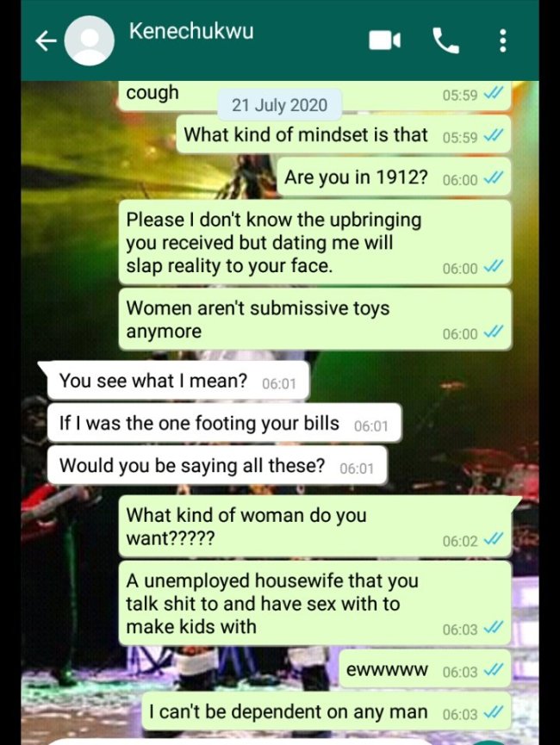Start a video call with Kenechukwu
This screenshot has height=745, width=560.
[384, 40]
